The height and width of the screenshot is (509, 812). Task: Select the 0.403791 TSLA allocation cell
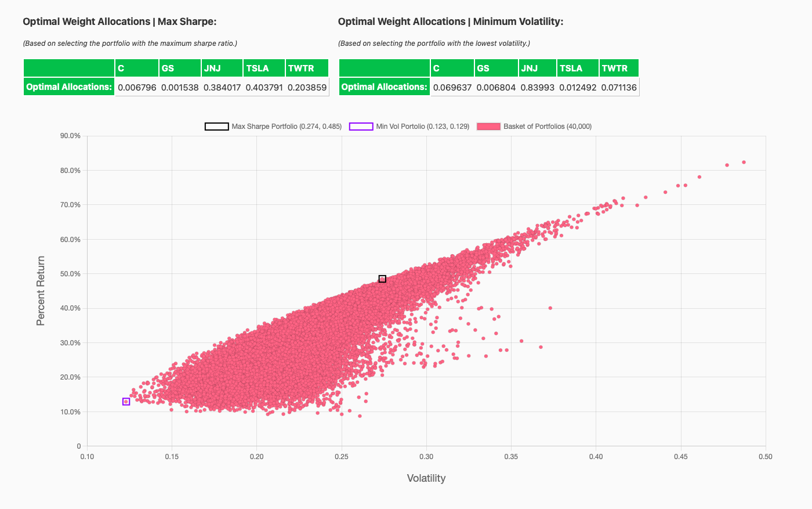264,87
